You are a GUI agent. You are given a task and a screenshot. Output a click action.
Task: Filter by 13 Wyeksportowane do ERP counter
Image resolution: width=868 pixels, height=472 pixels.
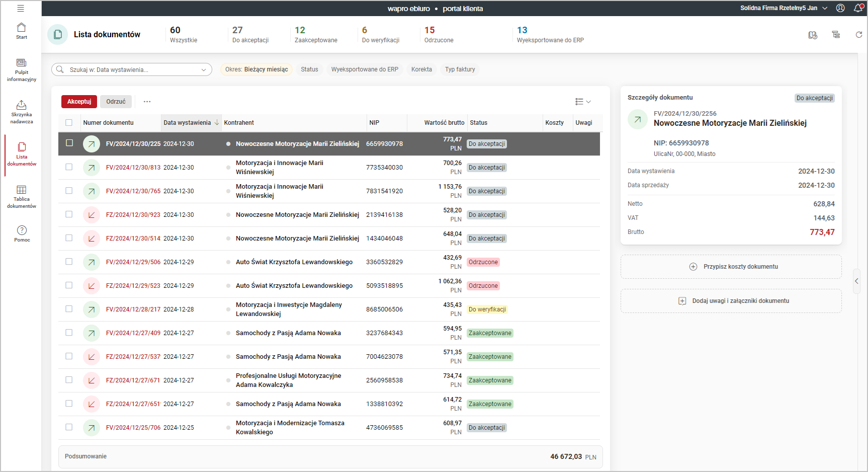click(x=550, y=35)
